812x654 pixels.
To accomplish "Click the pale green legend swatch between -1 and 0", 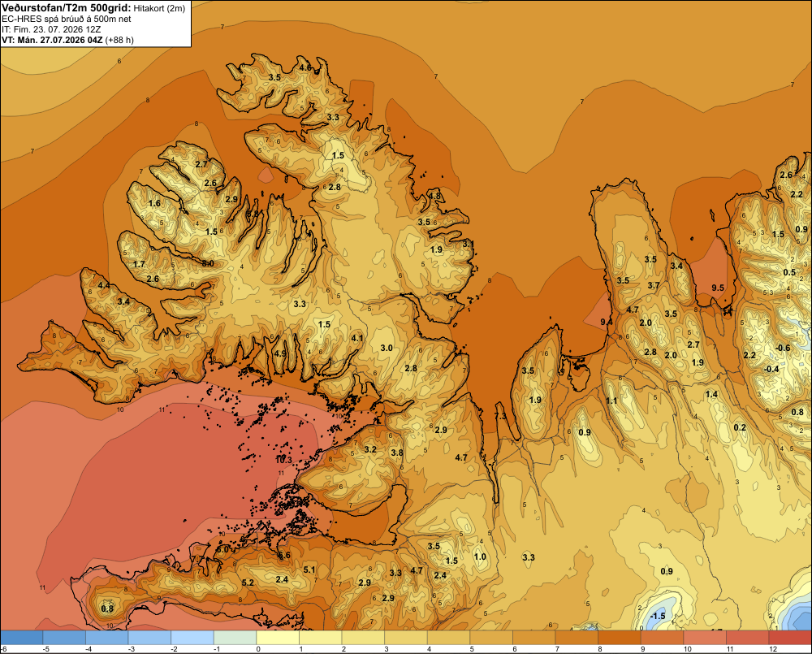I will tap(235, 638).
